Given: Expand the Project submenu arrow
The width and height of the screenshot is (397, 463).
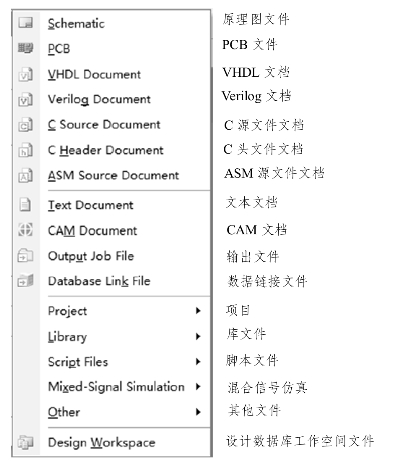Looking at the screenshot, I should pos(198,311).
